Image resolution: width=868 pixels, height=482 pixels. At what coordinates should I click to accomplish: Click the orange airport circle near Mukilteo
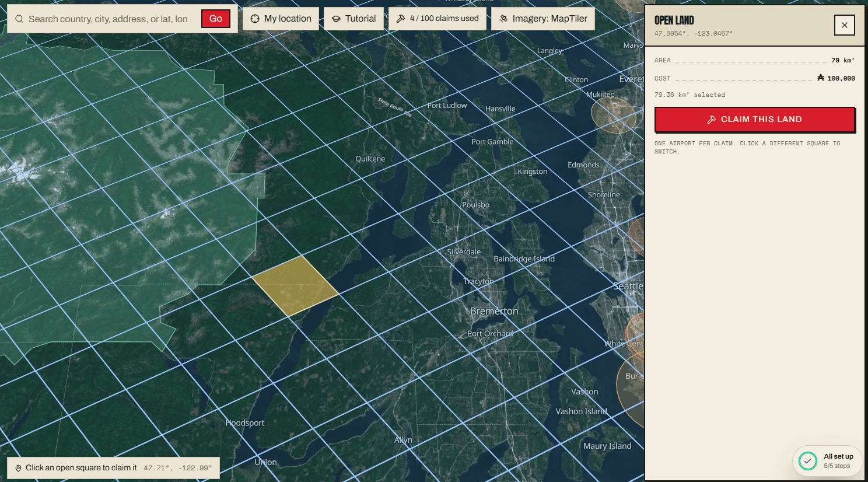[614, 115]
